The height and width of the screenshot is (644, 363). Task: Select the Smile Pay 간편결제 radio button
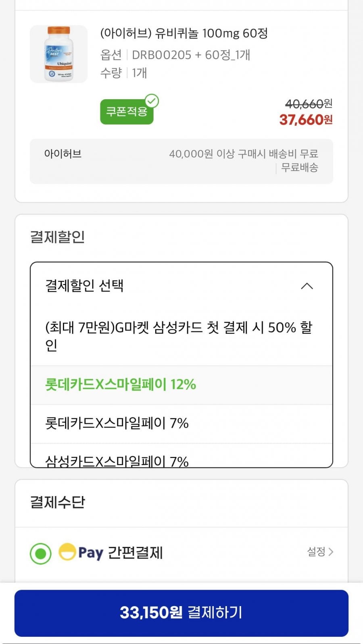(40, 553)
